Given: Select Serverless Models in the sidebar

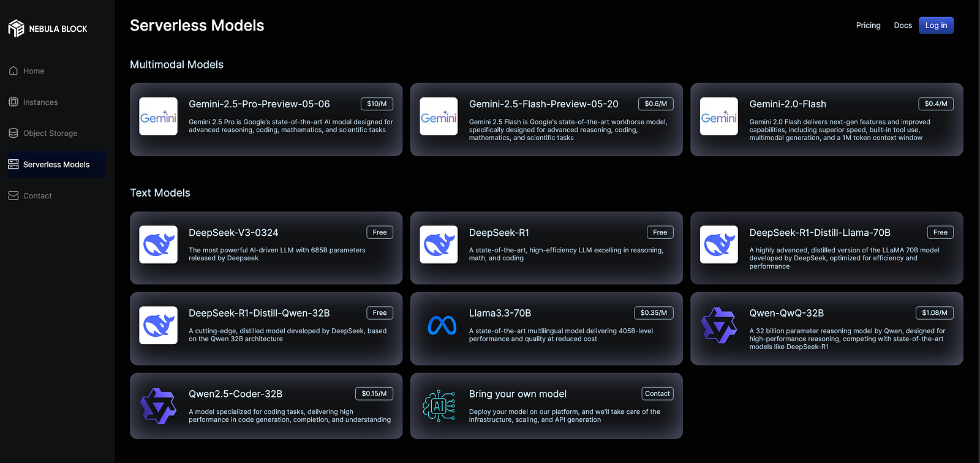Looking at the screenshot, I should click(56, 165).
